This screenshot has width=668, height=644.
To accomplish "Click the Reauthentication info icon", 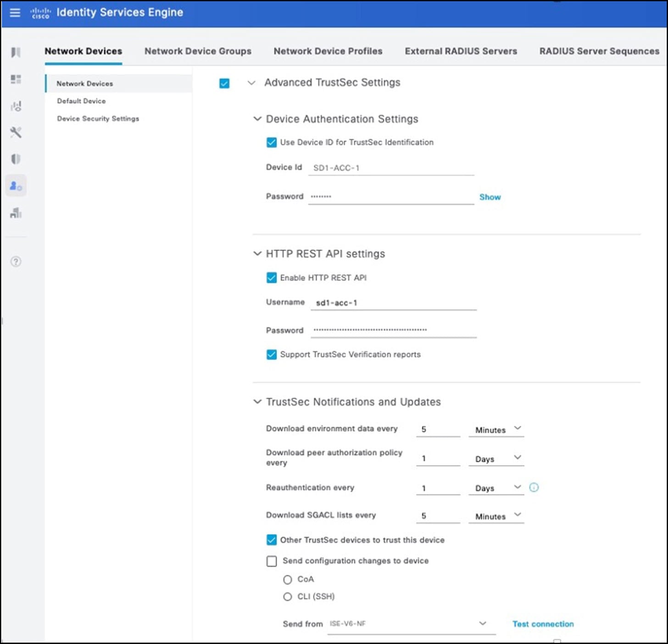I will [x=534, y=488].
